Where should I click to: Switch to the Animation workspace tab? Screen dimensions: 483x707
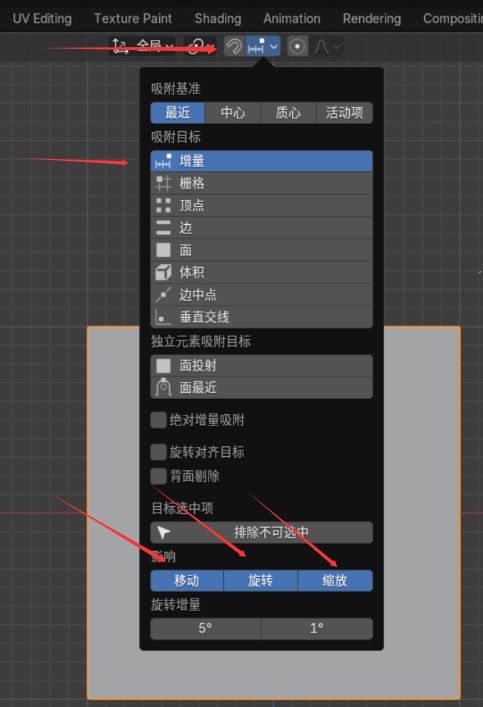click(x=292, y=18)
